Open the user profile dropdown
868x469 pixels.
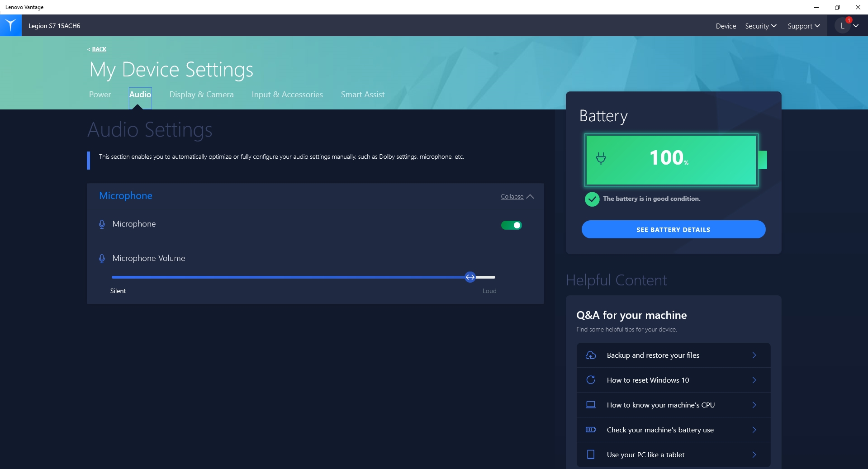pyautogui.click(x=847, y=26)
